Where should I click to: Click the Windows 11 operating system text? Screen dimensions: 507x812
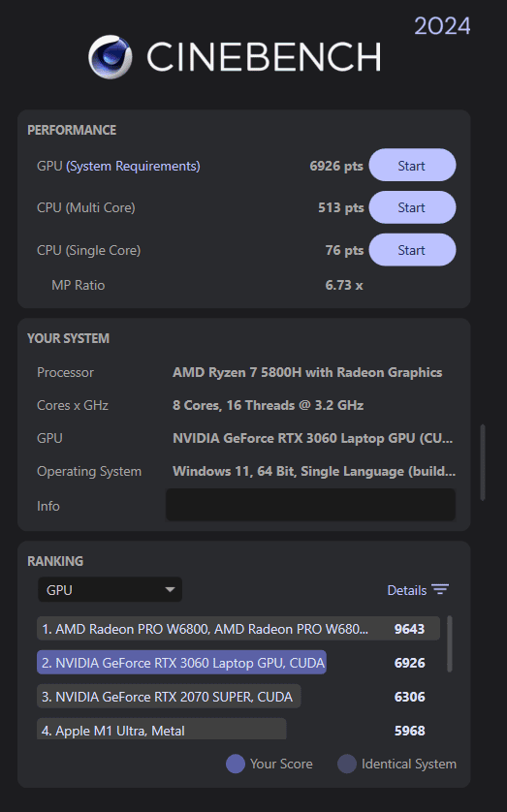point(314,471)
